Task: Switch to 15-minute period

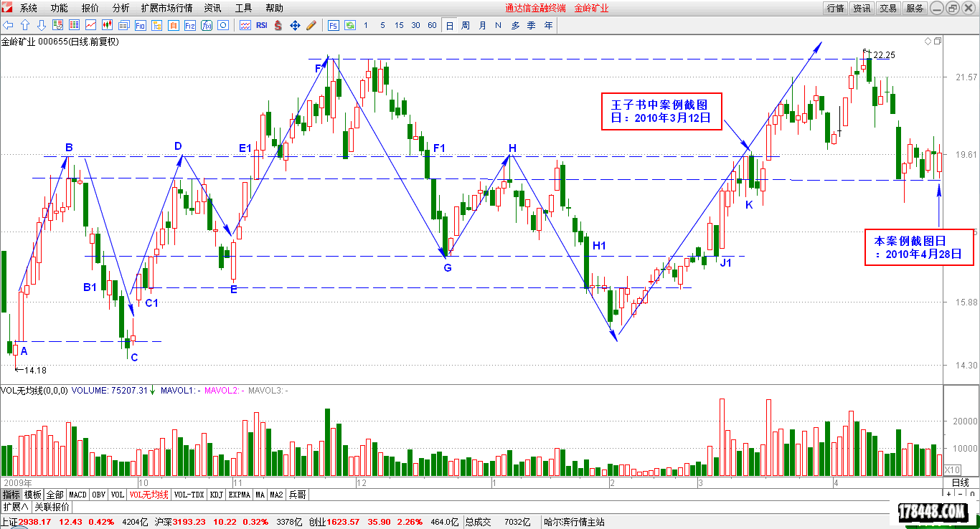Action: (399, 25)
